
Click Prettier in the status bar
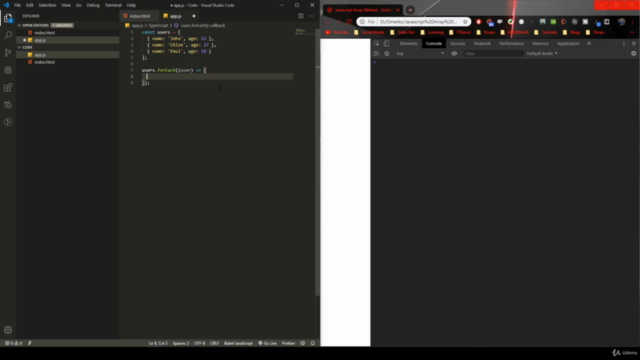(x=288, y=343)
